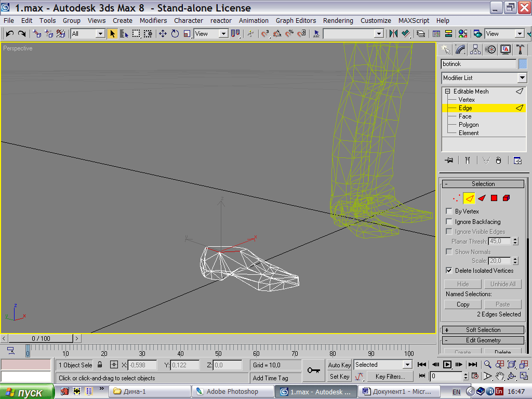Click Configure Modifier Sets icon
Image resolution: width=532 pixels, height=399 pixels.
coord(517,160)
